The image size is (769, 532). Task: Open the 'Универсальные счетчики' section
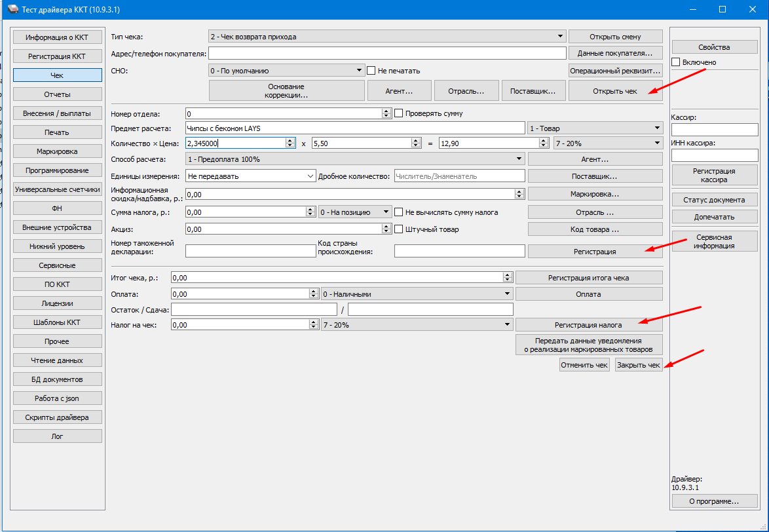pyautogui.click(x=58, y=189)
